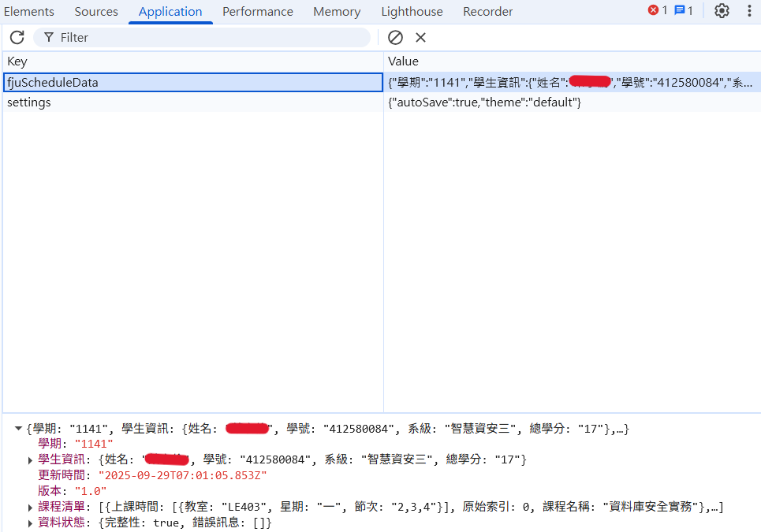The width and height of the screenshot is (761, 532).
Task: Click the clear all storage icon
Action: (395, 37)
